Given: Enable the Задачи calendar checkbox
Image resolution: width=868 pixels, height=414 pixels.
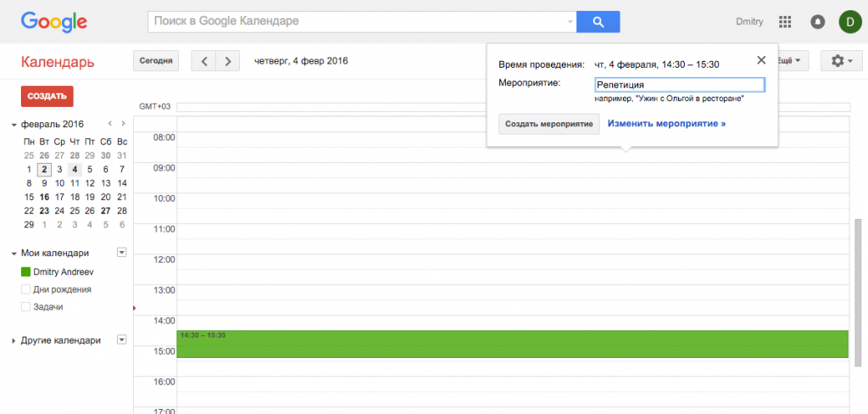Looking at the screenshot, I should [25, 307].
